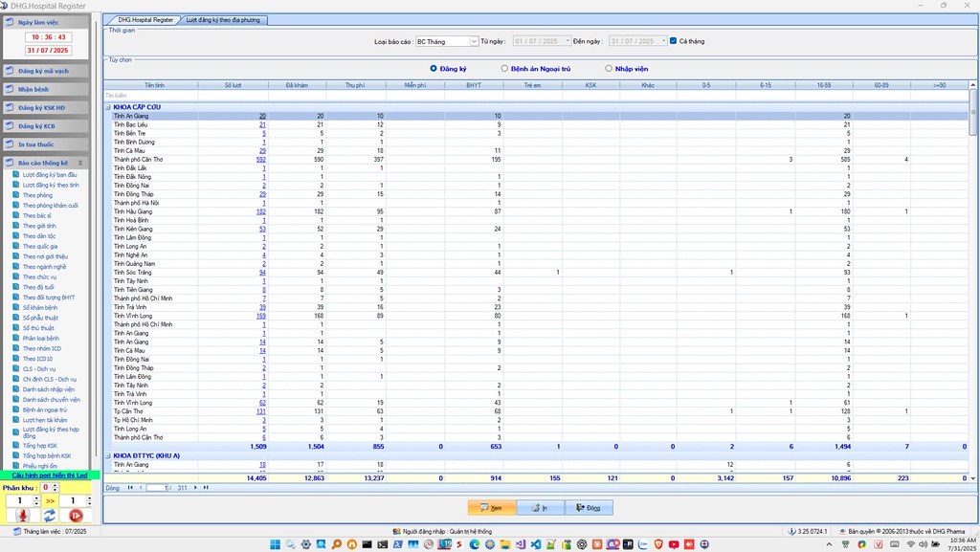The image size is (980, 552).
Task: Switch to Lượt đăng ký theo địa phương tab
Action: (x=222, y=20)
